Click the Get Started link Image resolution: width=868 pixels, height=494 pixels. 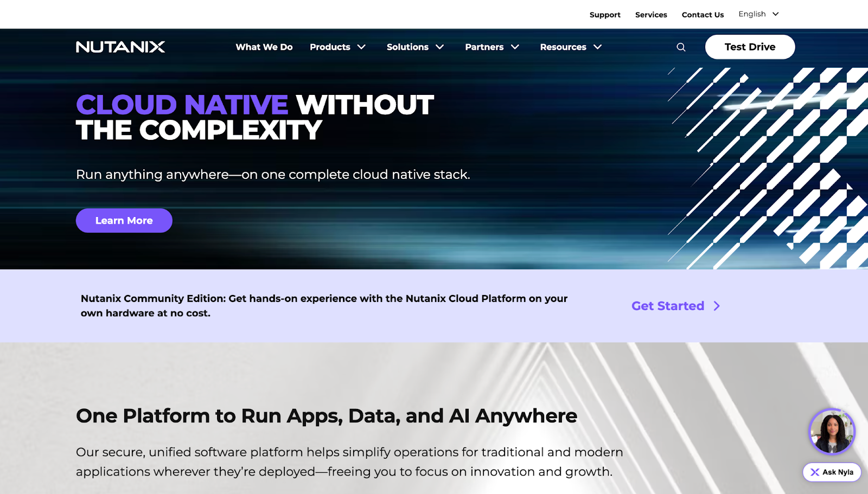coord(668,306)
